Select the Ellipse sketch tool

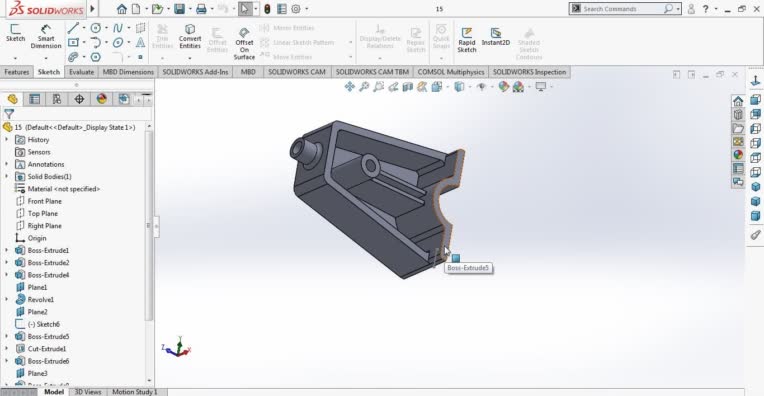coord(118,42)
